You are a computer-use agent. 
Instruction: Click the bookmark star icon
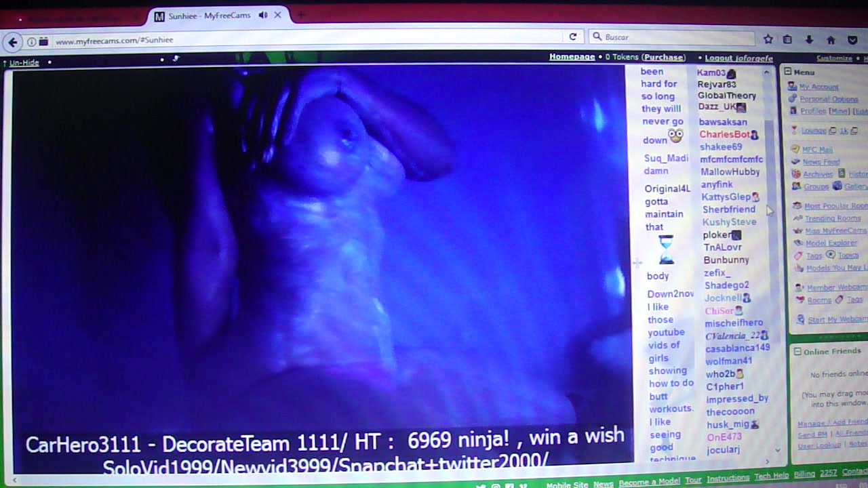click(768, 39)
